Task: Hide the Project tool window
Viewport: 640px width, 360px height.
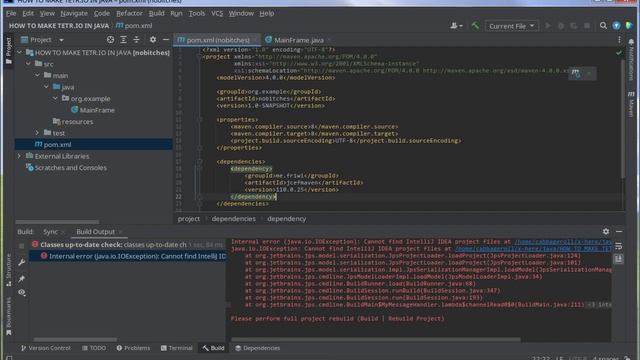Action: (166, 40)
